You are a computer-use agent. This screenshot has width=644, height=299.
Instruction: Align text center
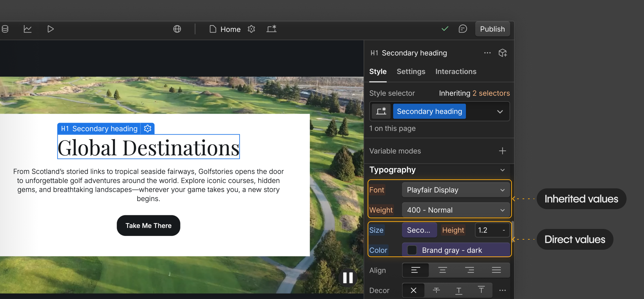[x=443, y=270]
